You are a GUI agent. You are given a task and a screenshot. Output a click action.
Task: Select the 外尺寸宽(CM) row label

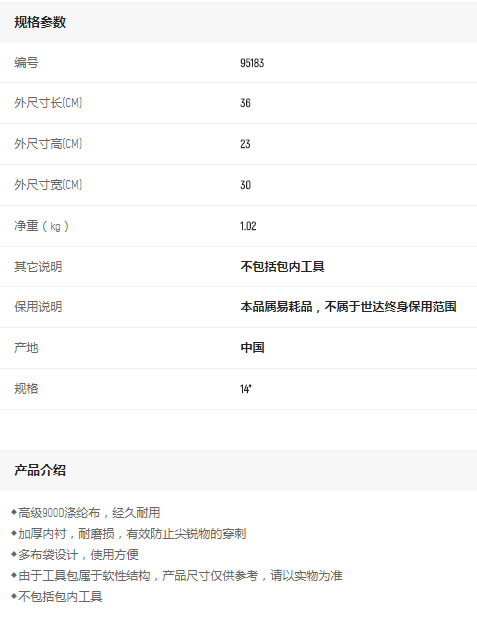click(48, 185)
